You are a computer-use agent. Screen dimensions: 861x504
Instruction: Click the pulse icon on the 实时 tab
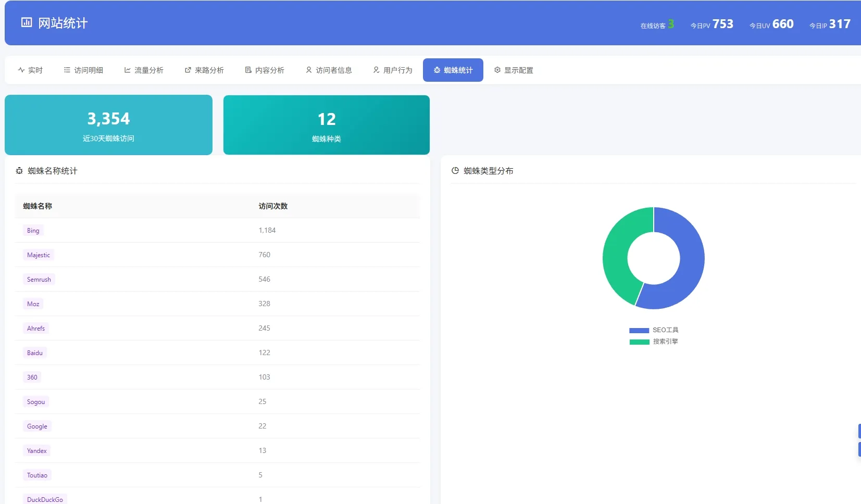click(21, 70)
